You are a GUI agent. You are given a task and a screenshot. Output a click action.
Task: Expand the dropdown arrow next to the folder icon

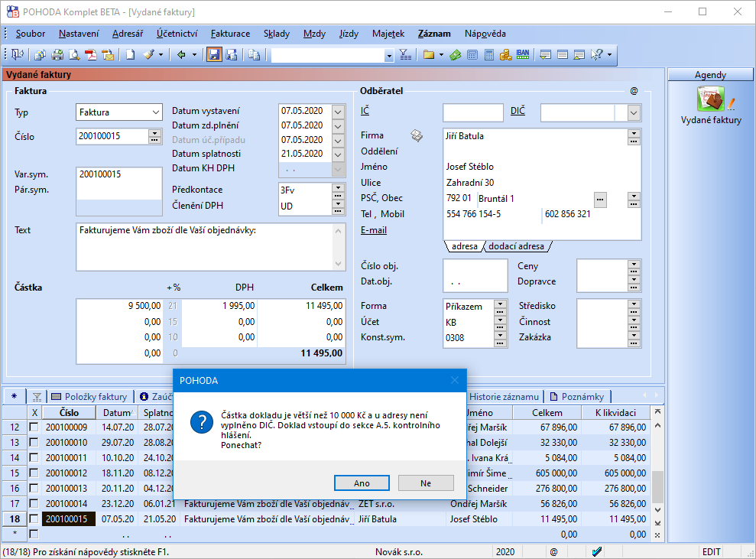pyautogui.click(x=441, y=55)
